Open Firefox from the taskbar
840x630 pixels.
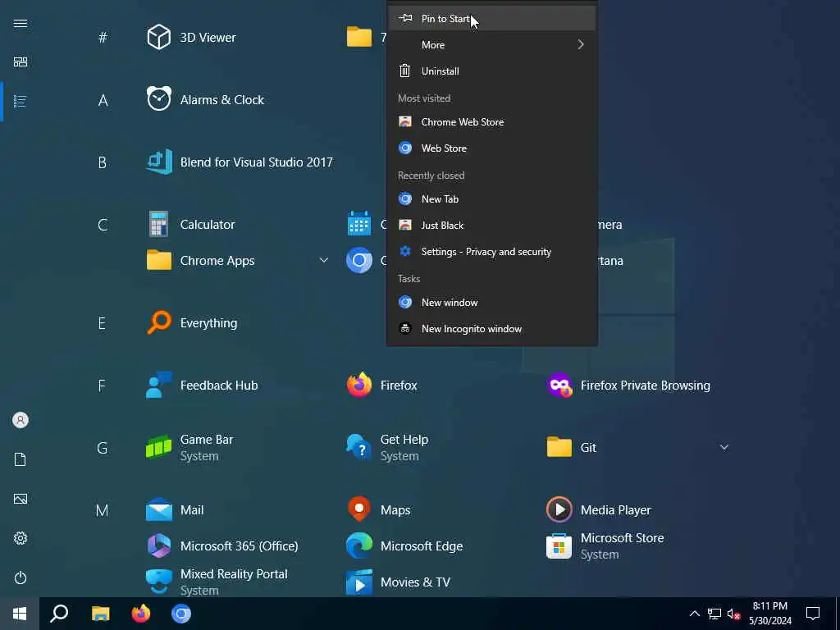[141, 614]
